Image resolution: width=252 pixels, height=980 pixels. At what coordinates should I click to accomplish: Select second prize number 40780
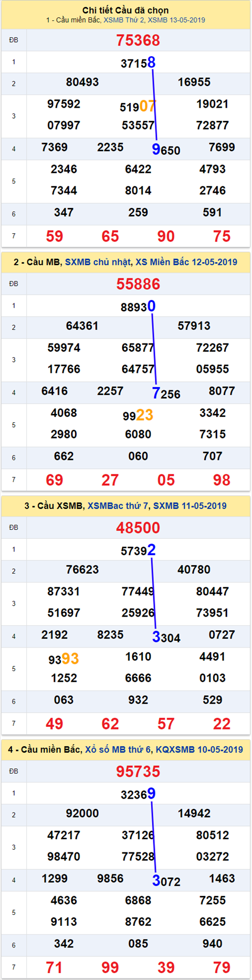click(x=194, y=569)
